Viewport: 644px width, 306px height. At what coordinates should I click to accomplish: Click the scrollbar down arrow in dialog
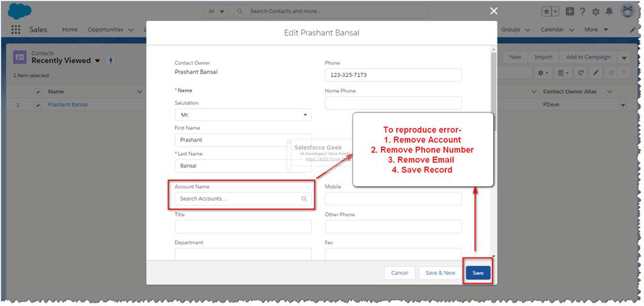click(494, 256)
